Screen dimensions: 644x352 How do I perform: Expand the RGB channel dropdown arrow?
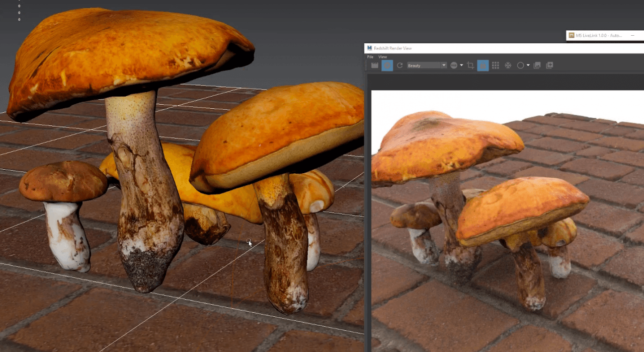[x=461, y=65]
